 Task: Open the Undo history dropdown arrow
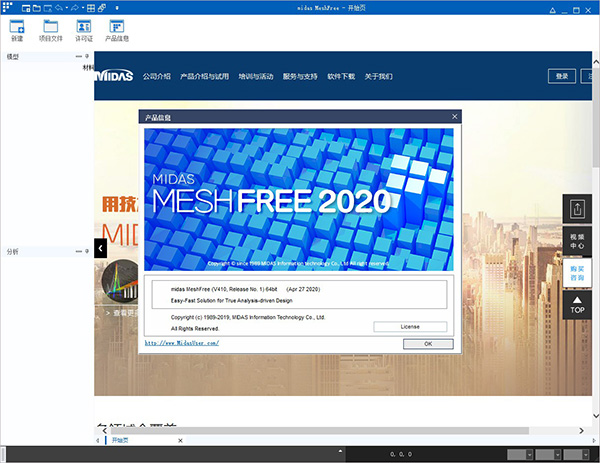point(67,8)
